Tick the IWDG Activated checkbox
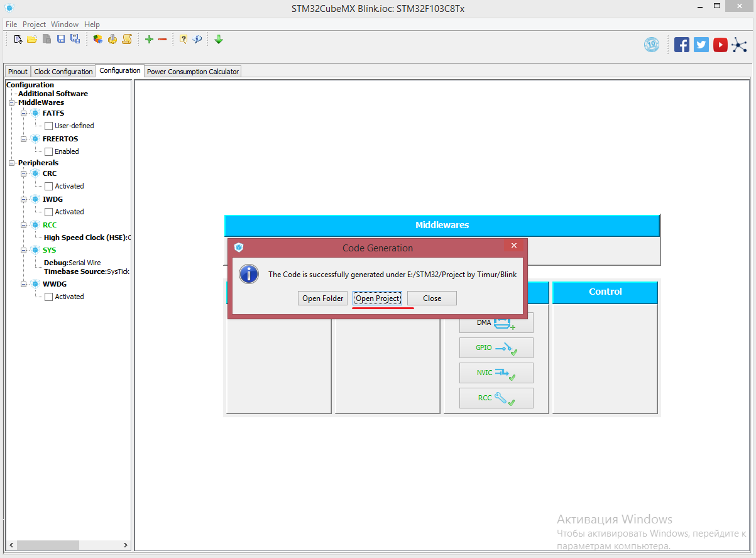Screen dimensions: 756x558 49,212
